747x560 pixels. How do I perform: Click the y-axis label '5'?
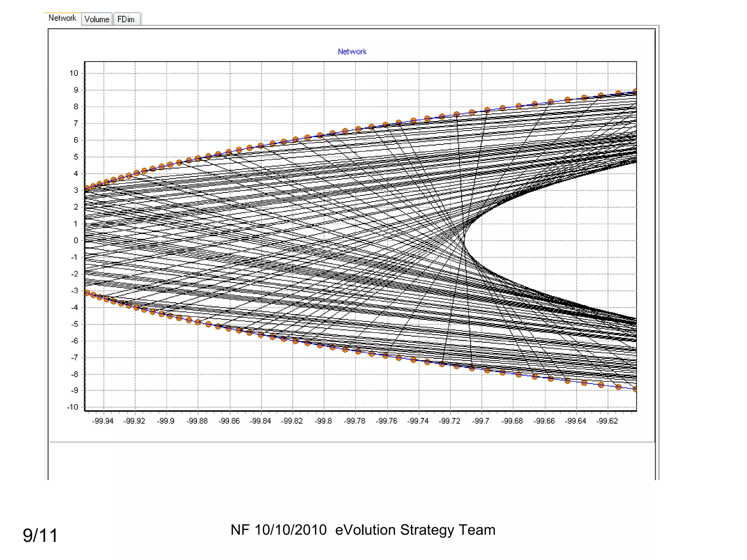click(x=76, y=157)
